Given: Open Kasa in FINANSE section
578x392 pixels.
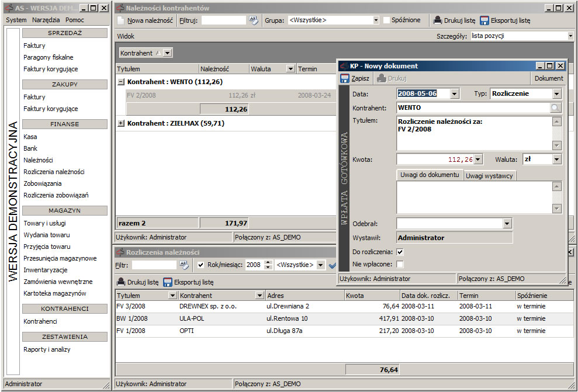Looking at the screenshot, I should tap(30, 137).
